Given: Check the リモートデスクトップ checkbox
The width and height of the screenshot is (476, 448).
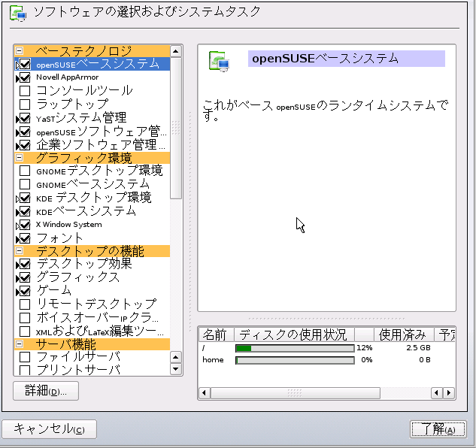Looking at the screenshot, I should (x=25, y=304).
